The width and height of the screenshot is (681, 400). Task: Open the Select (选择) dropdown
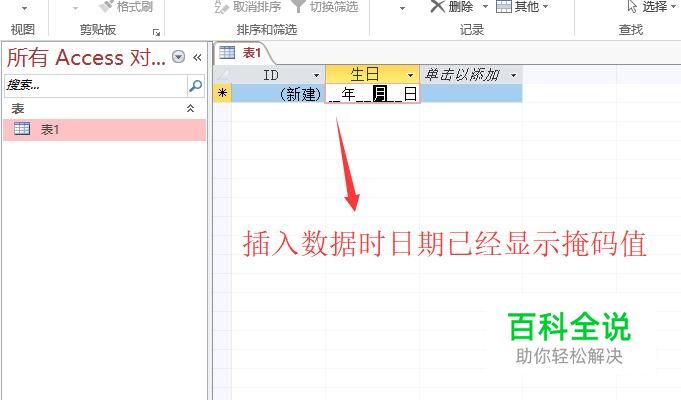[x=651, y=7]
